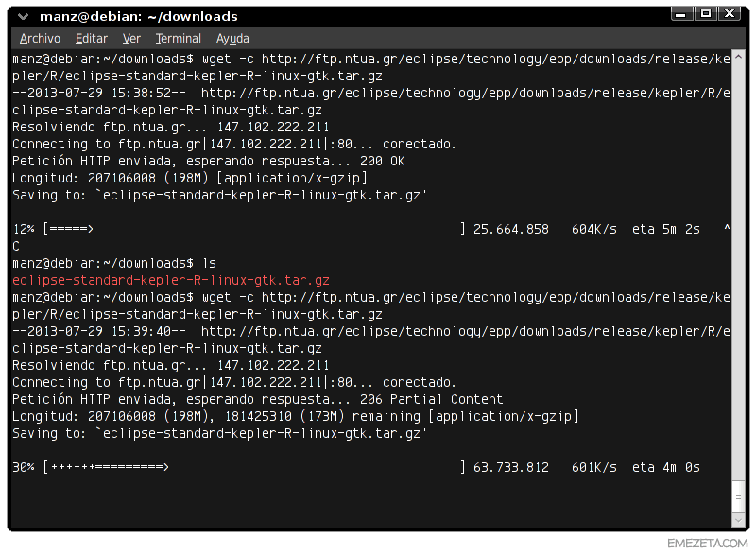Click the vertical scrollbar thumb
The height and width of the screenshot is (554, 756).
click(x=738, y=496)
